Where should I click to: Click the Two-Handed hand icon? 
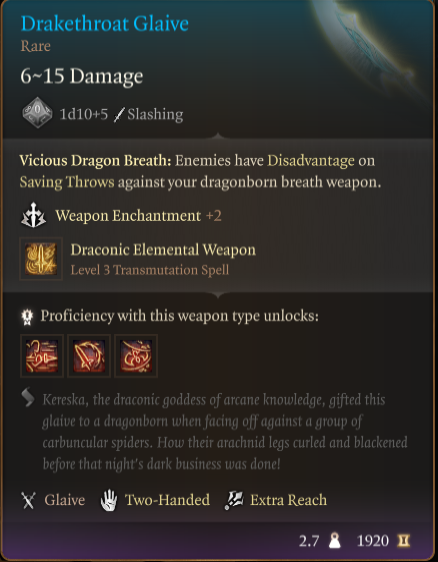click(x=109, y=500)
